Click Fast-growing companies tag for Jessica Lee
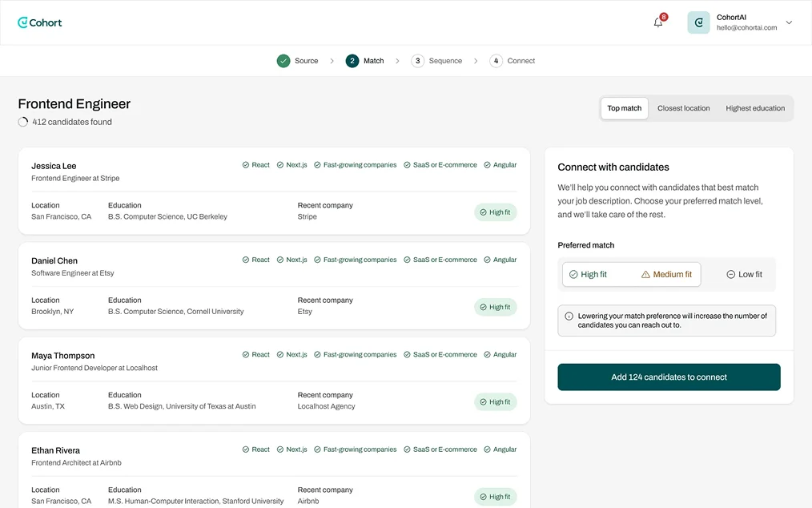 [356, 165]
